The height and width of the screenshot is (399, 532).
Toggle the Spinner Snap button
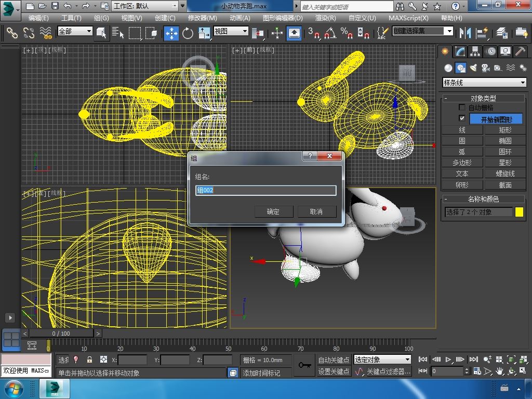363,33
